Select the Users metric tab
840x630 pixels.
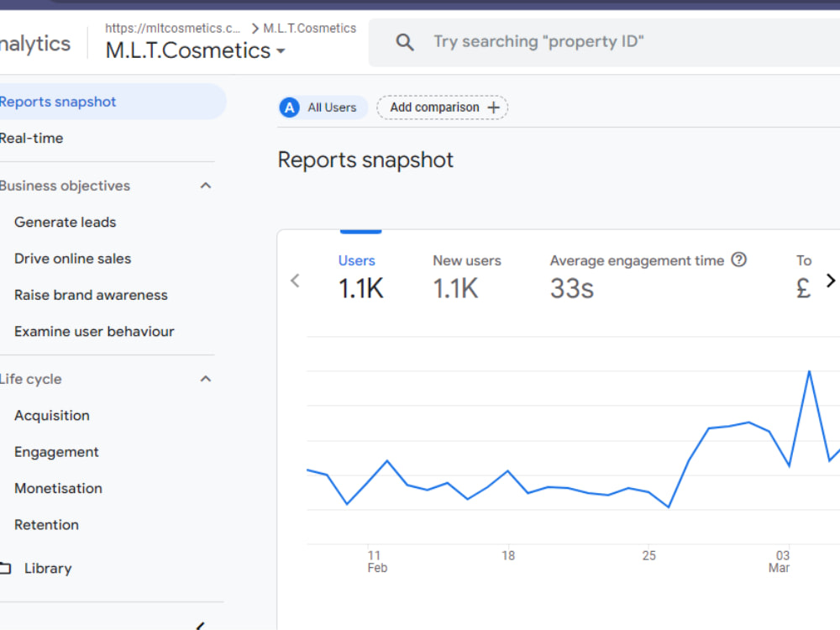coord(360,276)
